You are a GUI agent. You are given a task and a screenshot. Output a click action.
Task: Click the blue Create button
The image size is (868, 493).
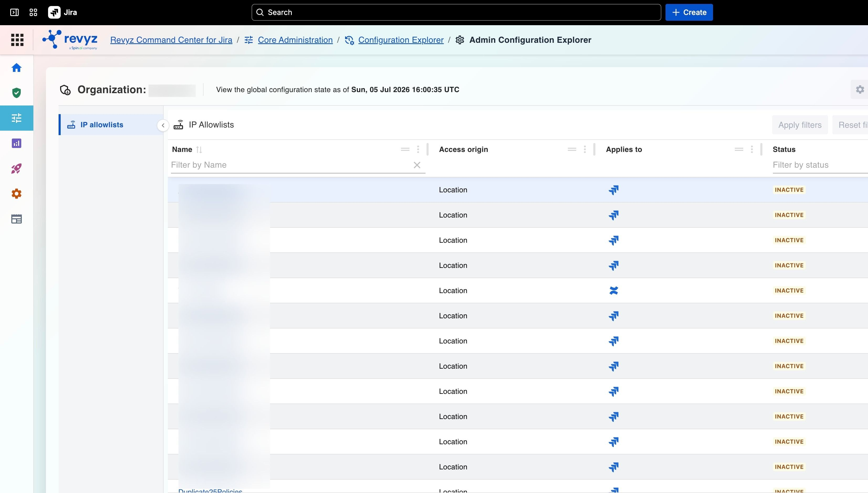point(689,13)
